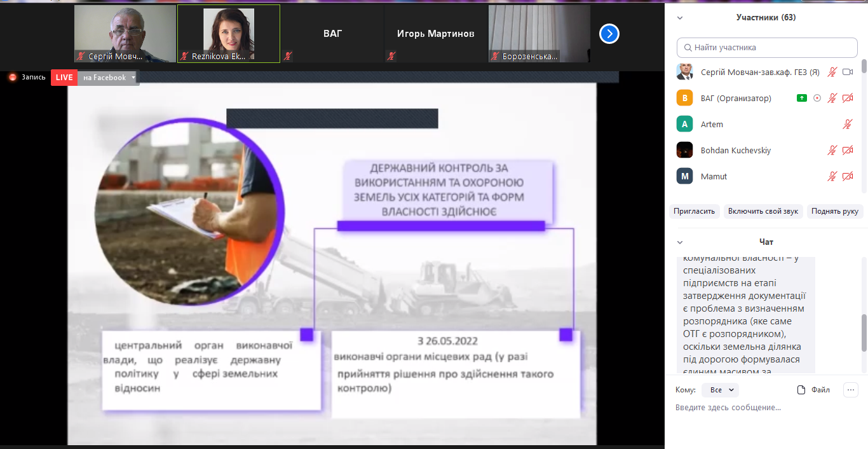
Task: Click muted mic icon on Reznikova Ek... video tile
Action: point(184,57)
